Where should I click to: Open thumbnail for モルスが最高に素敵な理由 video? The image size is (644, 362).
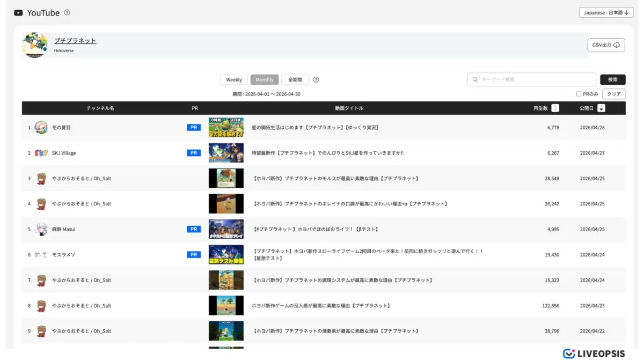coord(226,179)
